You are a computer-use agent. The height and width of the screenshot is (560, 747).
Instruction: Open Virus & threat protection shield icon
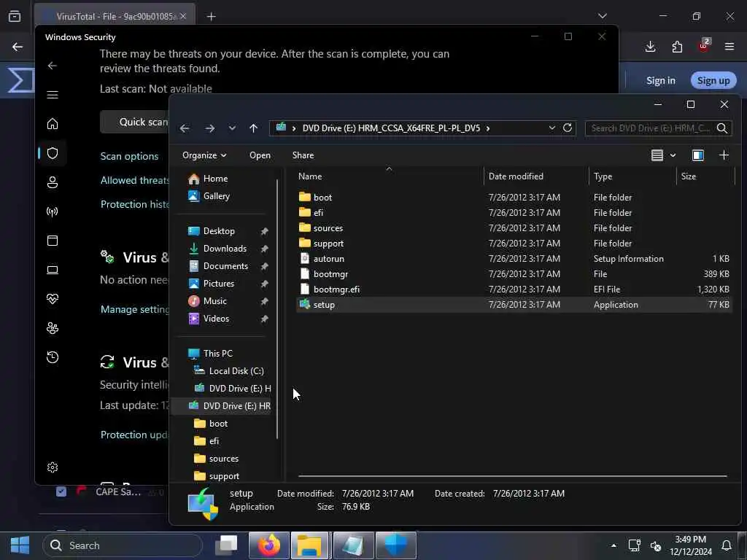(x=53, y=153)
